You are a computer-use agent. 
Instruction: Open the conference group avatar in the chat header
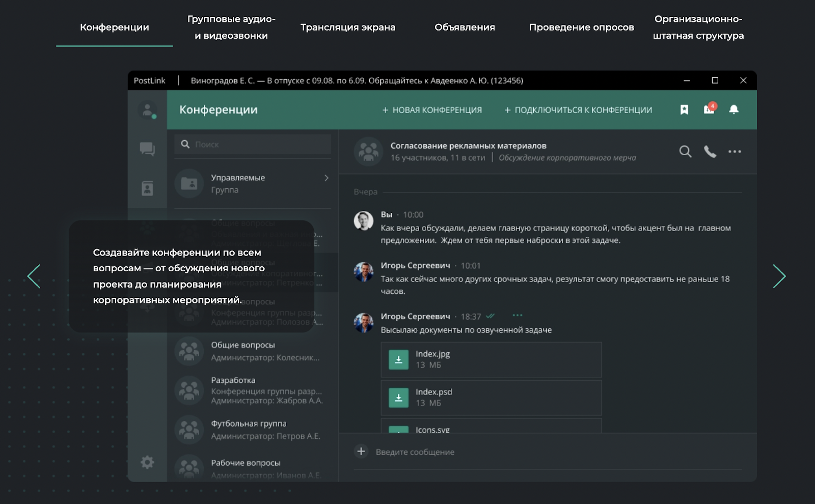coord(368,152)
